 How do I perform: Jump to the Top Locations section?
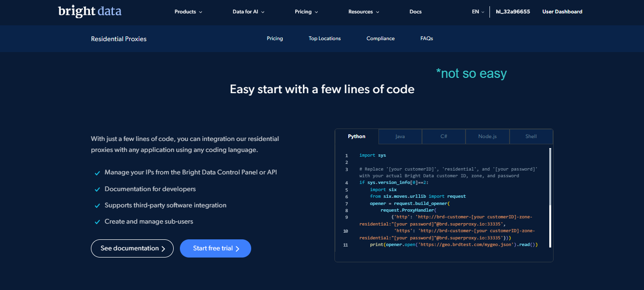(x=325, y=39)
